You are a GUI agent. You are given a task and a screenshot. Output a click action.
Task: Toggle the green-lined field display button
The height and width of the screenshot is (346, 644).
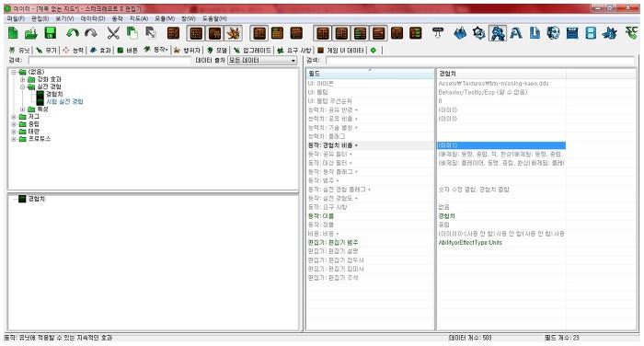(360, 33)
